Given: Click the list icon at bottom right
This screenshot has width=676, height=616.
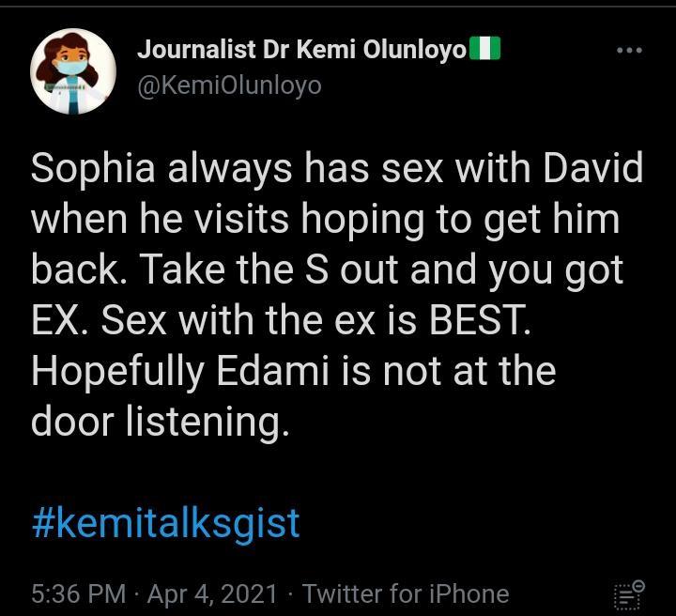Looking at the screenshot, I should [628, 594].
